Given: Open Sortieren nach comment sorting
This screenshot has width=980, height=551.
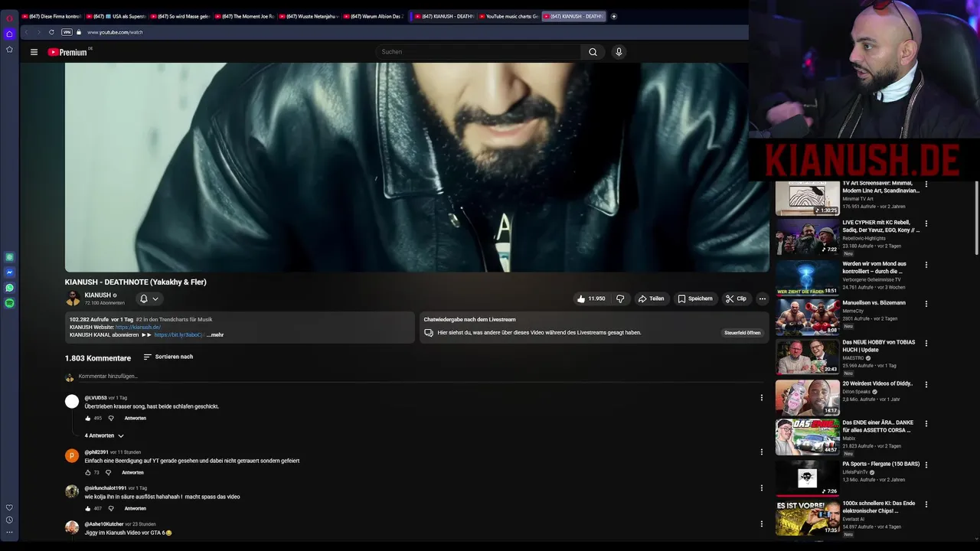Looking at the screenshot, I should (x=168, y=357).
